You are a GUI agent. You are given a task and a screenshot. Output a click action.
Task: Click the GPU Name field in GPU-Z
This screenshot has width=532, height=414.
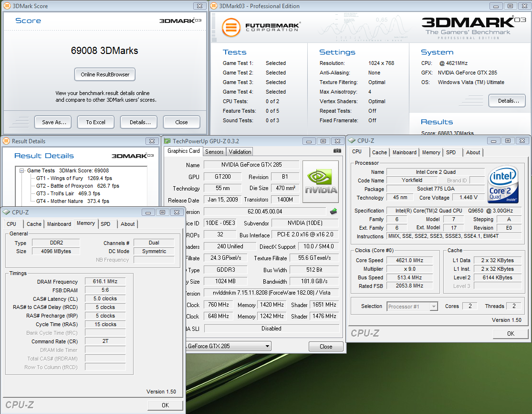coord(251,165)
